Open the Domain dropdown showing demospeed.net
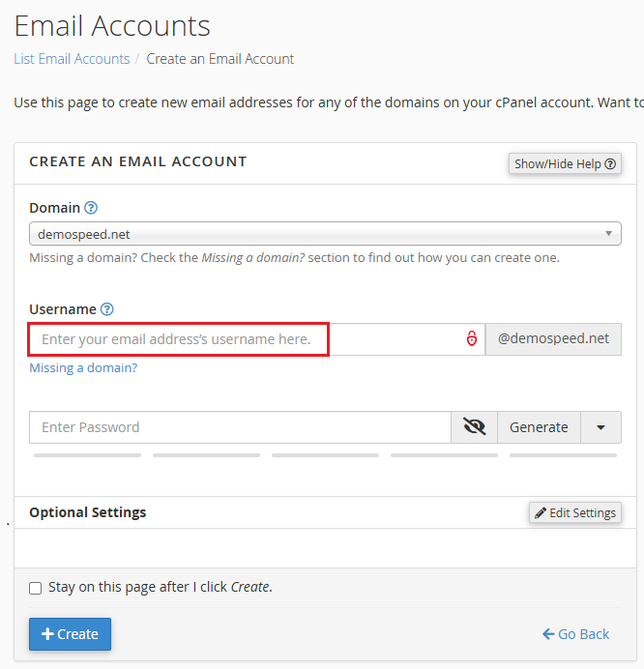The height and width of the screenshot is (669, 644). pyautogui.click(x=325, y=234)
